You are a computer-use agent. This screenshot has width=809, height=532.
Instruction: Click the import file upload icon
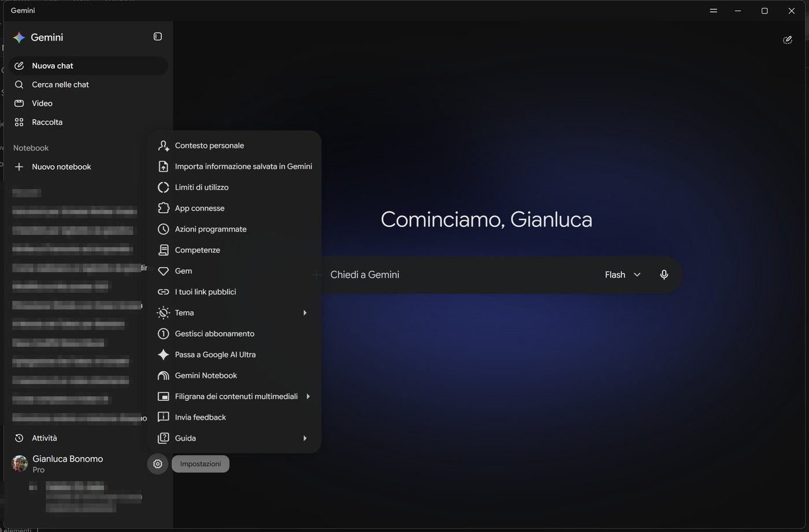[x=164, y=166]
